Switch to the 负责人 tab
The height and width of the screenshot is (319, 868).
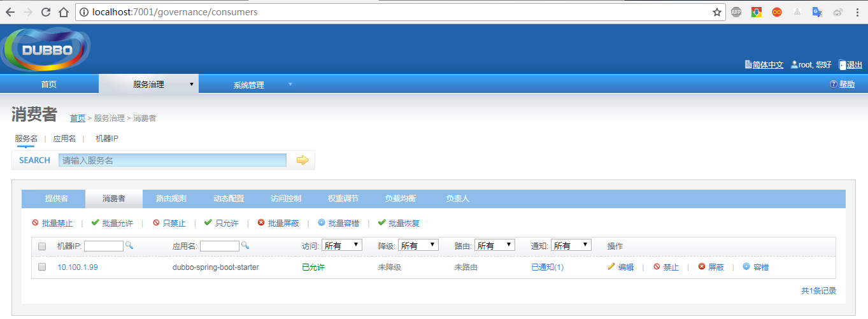point(458,199)
